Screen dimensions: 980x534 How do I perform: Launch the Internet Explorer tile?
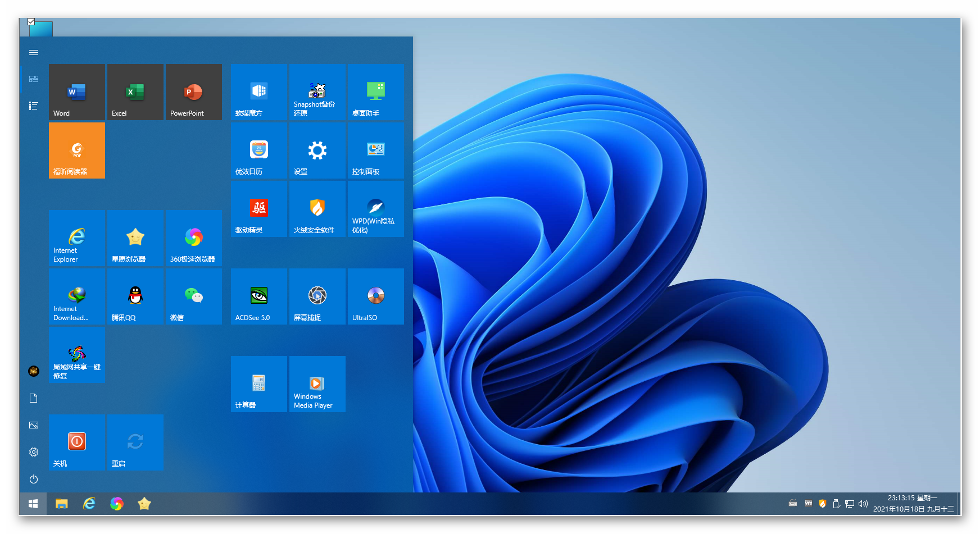pyautogui.click(x=77, y=238)
